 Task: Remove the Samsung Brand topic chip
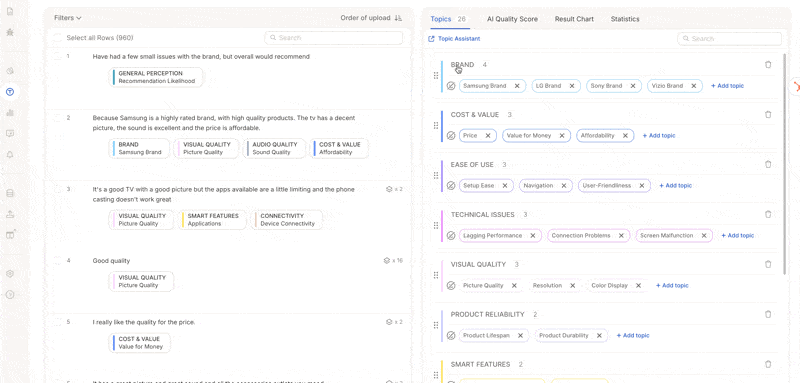tap(517, 86)
